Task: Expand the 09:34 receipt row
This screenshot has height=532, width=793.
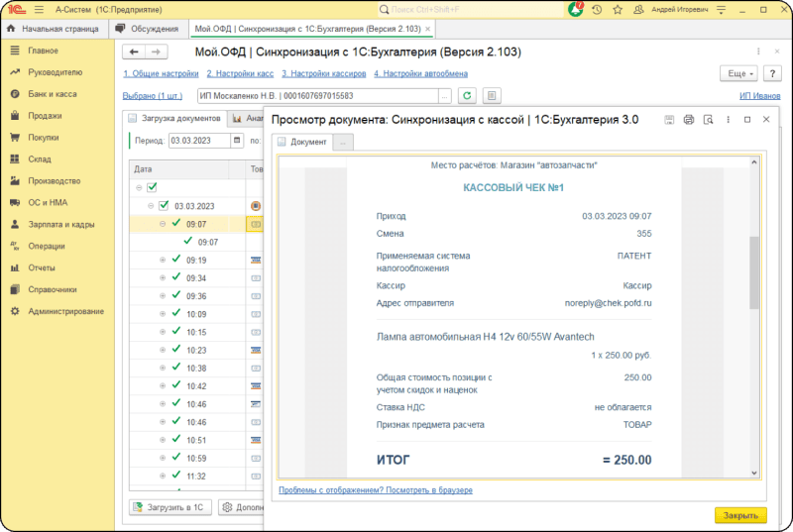Action: [x=163, y=278]
